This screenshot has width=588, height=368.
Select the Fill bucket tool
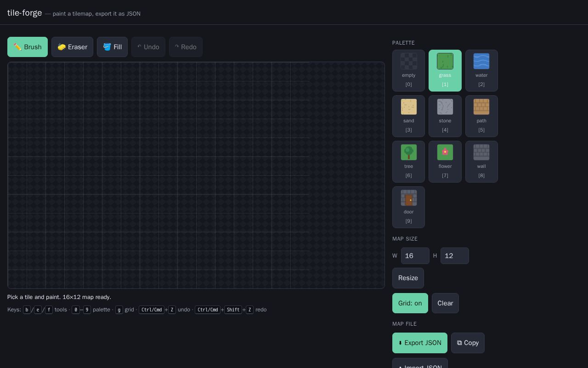coord(112,47)
